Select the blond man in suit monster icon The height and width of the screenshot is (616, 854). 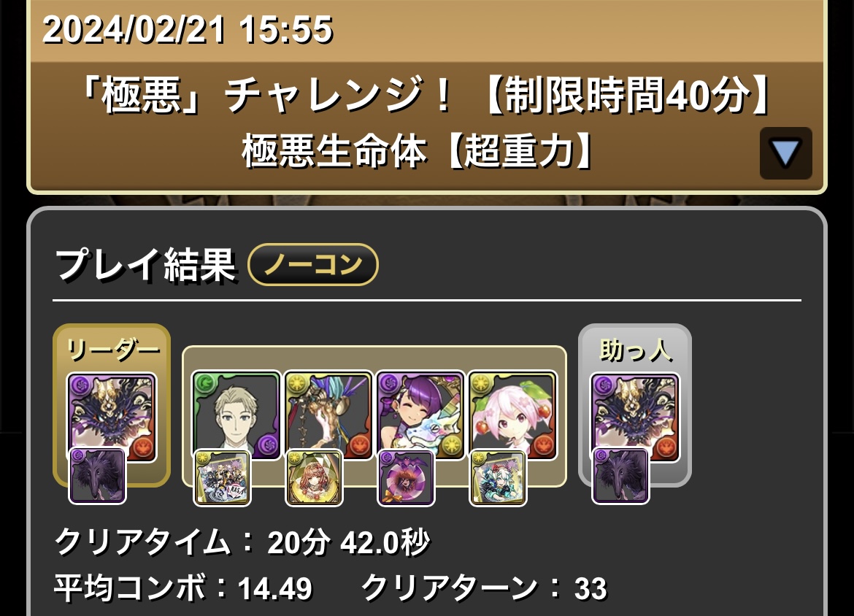pyautogui.click(x=236, y=415)
